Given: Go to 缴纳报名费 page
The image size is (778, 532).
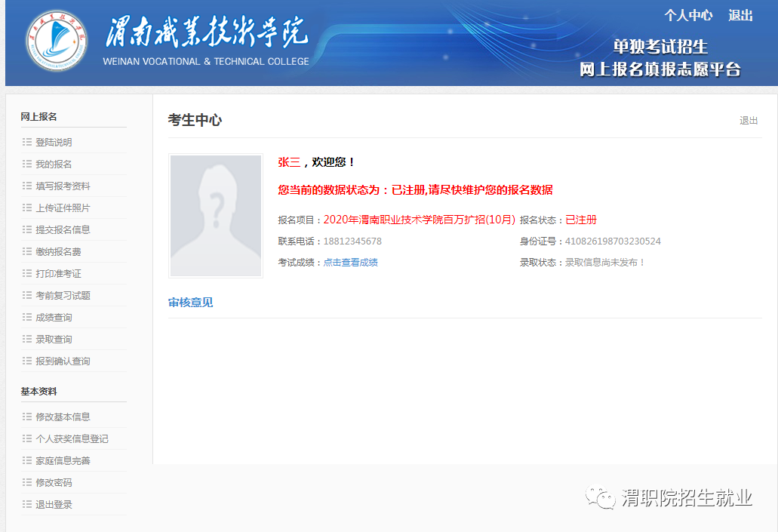Looking at the screenshot, I should [x=59, y=251].
